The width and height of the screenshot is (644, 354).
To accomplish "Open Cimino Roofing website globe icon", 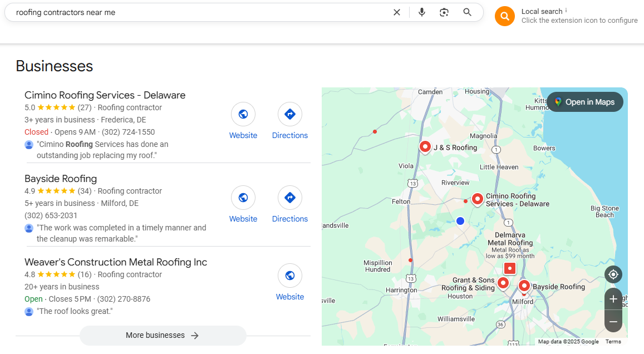I will 243,115.
